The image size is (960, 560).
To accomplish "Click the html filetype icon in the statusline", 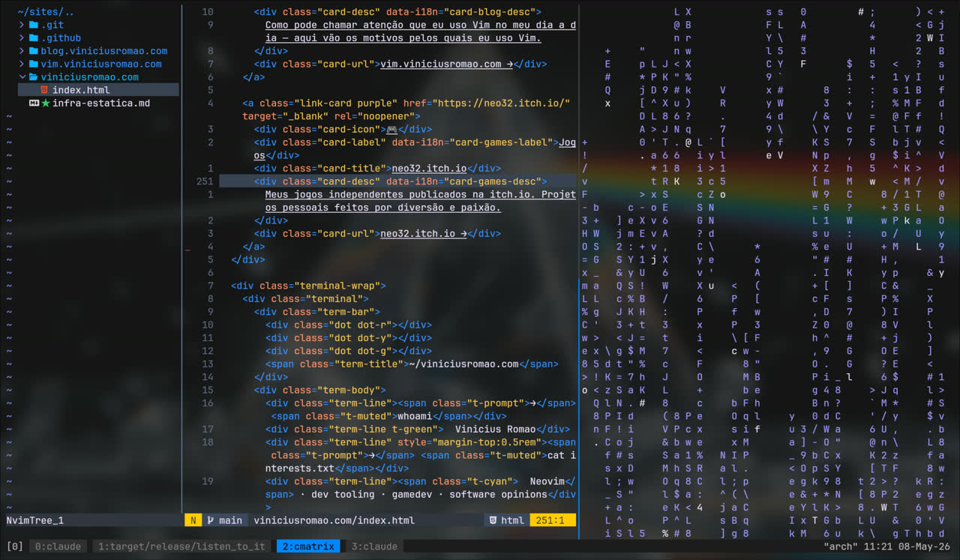I will (493, 520).
